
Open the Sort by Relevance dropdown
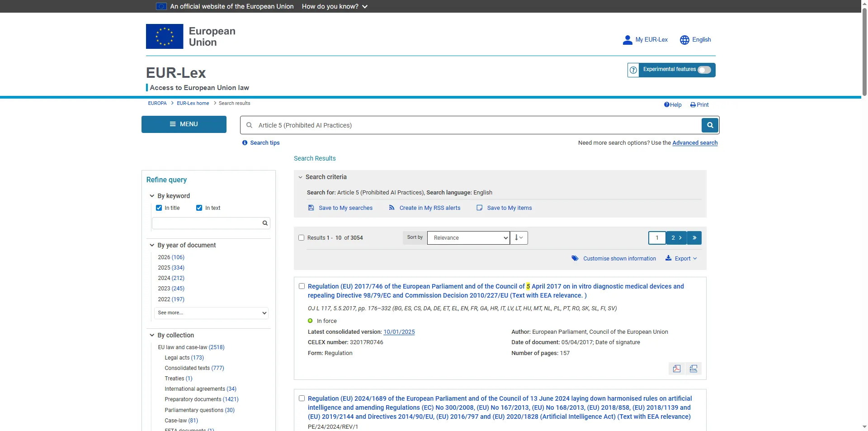pos(468,238)
